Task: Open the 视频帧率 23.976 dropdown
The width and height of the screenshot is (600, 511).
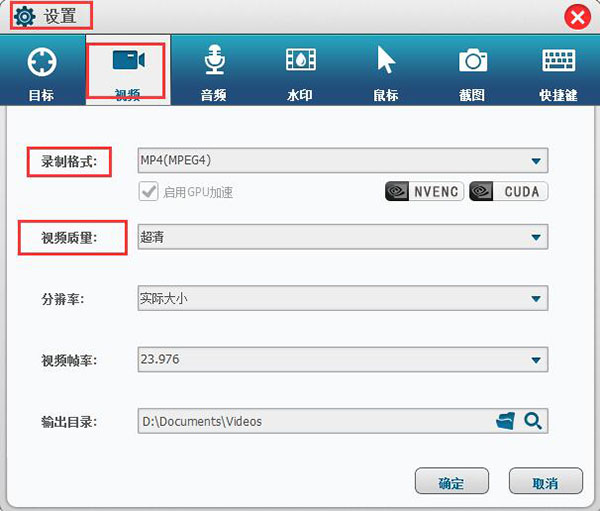Action: coord(343,359)
